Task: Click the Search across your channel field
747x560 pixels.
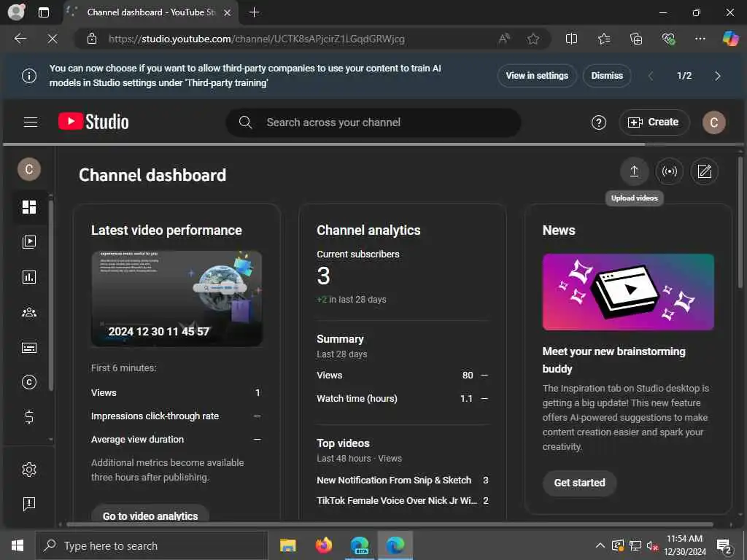Action: click(x=373, y=122)
